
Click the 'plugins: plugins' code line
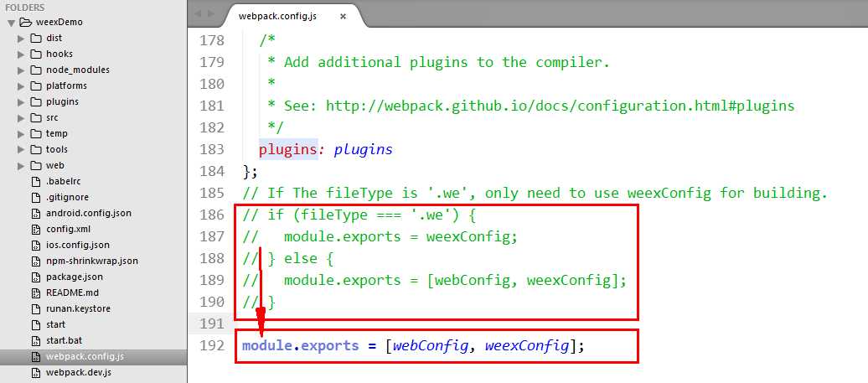tap(326, 149)
